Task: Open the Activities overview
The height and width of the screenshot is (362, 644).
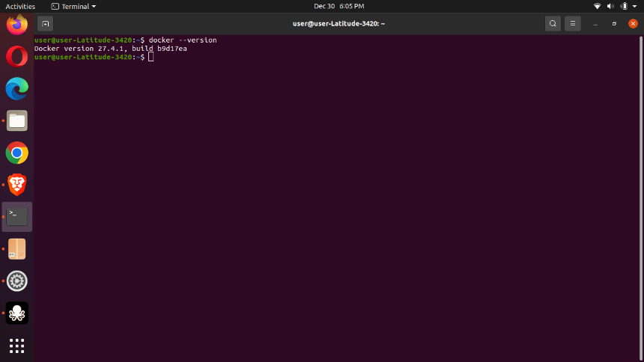Action: 20,6
